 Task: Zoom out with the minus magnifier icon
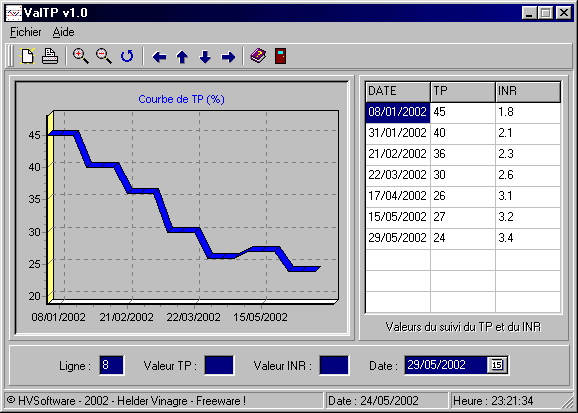click(104, 56)
